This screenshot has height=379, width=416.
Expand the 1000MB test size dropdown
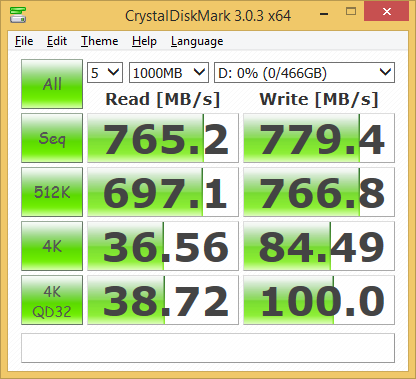click(x=169, y=72)
